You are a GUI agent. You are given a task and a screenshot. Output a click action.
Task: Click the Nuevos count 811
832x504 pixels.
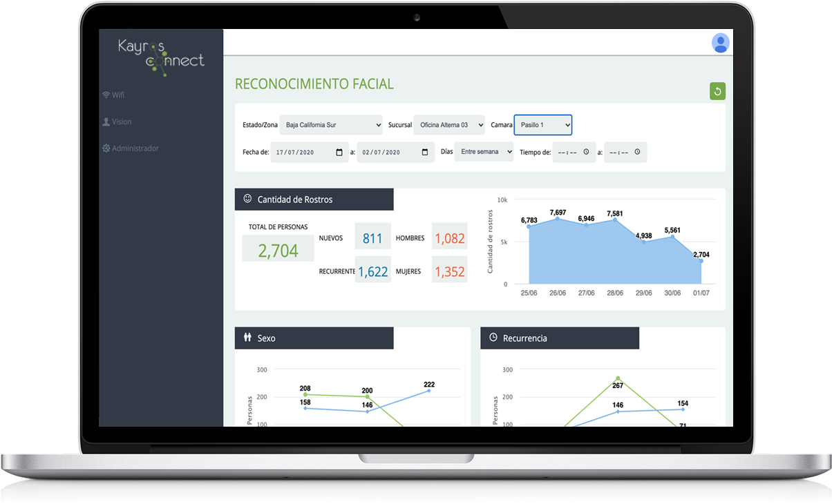[x=372, y=238]
